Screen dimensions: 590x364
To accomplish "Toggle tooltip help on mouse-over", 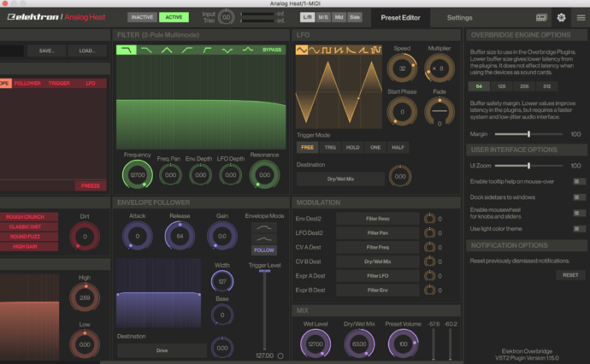I will click(x=579, y=182).
